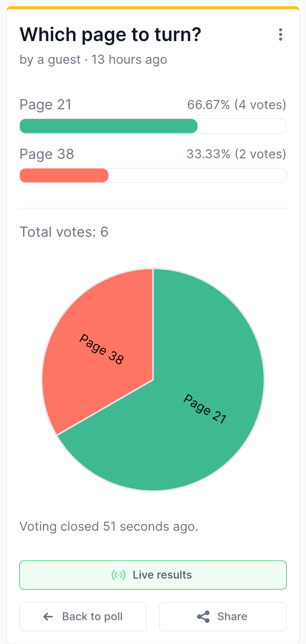Click the 'Voting closed 51 seconds ago' notice

pyautogui.click(x=109, y=527)
